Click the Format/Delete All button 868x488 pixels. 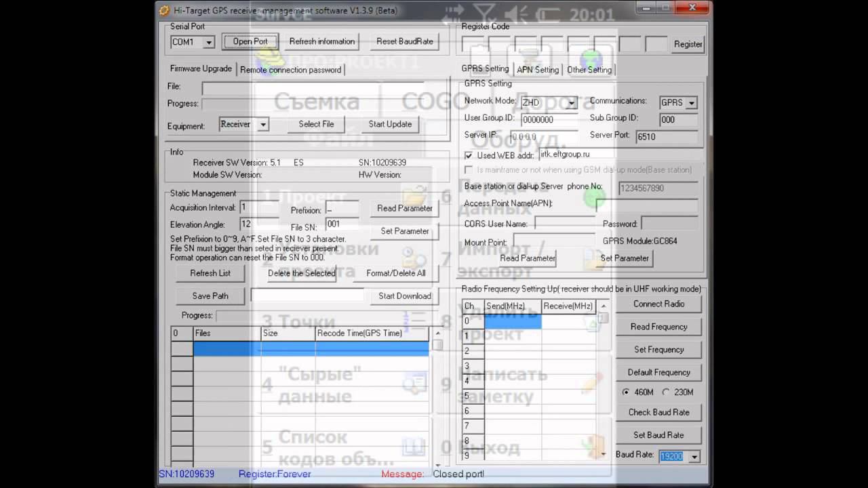(x=396, y=273)
